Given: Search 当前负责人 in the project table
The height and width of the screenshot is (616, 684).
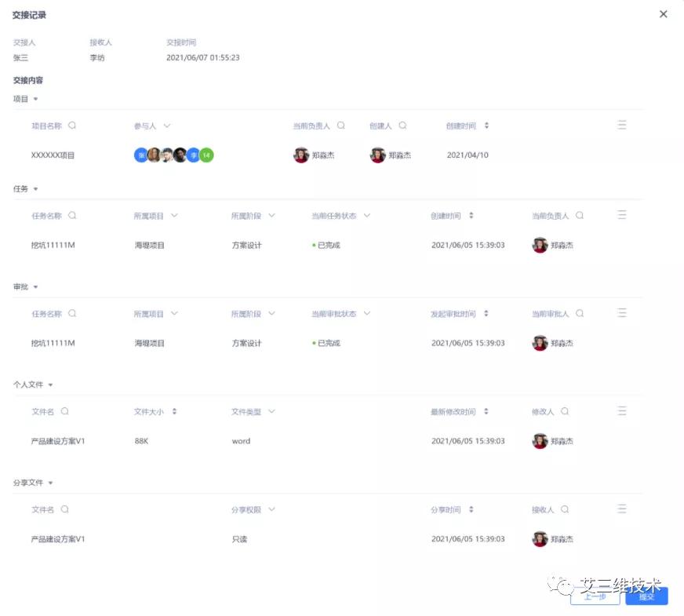Looking at the screenshot, I should pos(340,126).
